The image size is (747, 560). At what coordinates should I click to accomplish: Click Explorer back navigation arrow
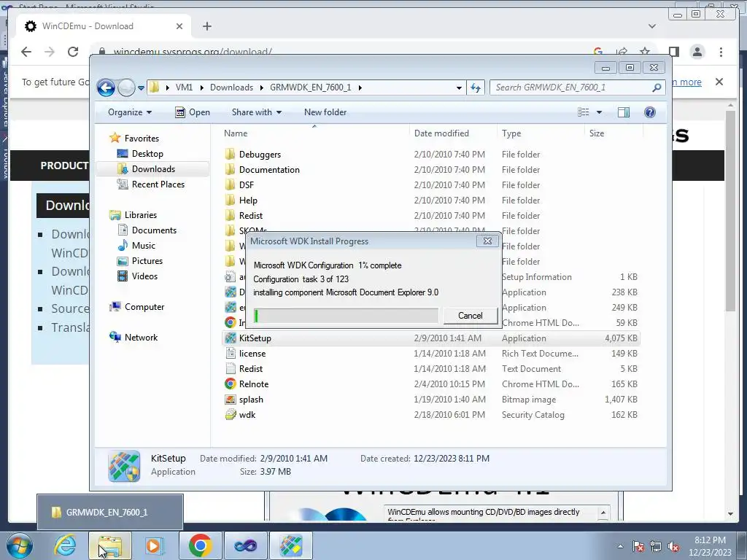(106, 87)
